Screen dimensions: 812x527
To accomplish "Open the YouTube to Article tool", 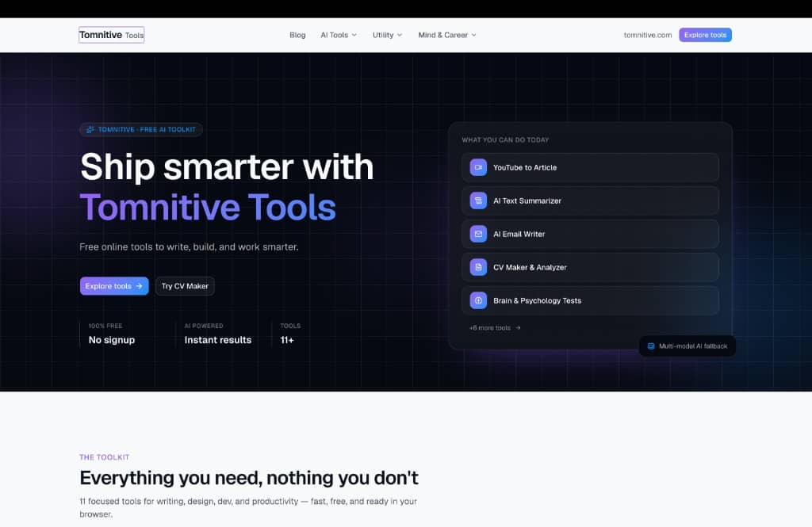I will (x=590, y=167).
